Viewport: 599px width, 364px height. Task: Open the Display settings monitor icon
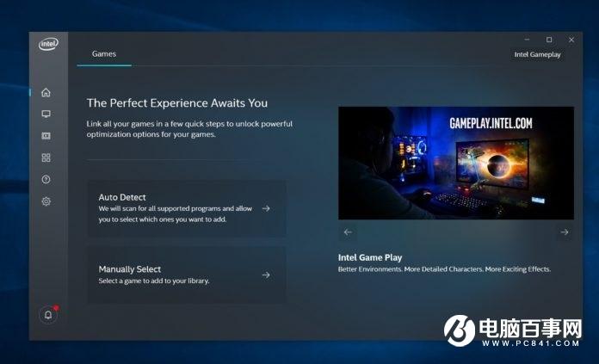click(46, 114)
